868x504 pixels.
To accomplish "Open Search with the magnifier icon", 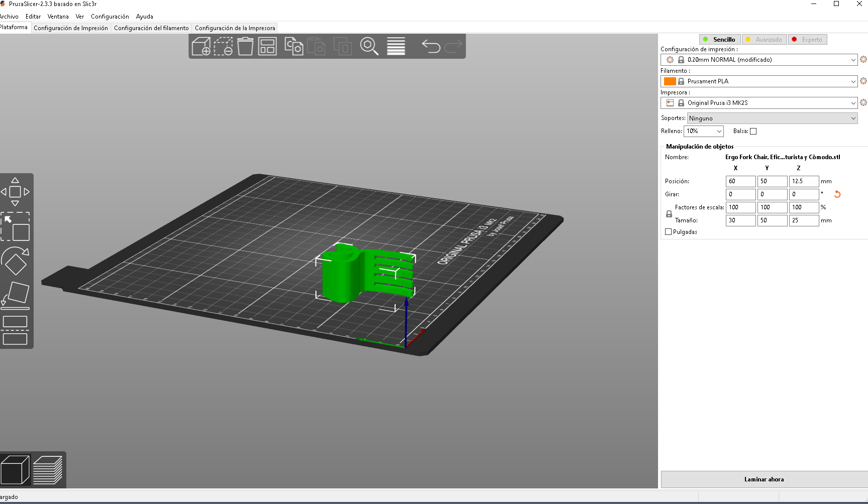I will point(369,46).
